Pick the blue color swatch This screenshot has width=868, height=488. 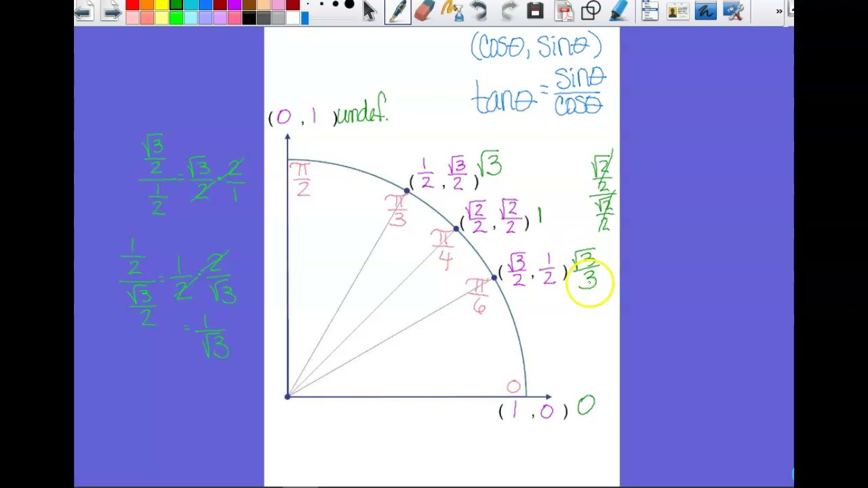click(x=206, y=4)
